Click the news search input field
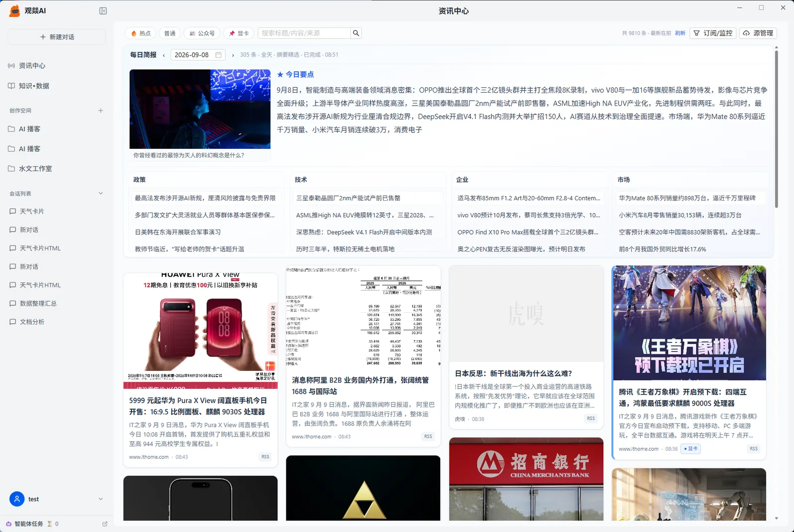Image resolution: width=794 pixels, height=532 pixels. pyautogui.click(x=304, y=33)
